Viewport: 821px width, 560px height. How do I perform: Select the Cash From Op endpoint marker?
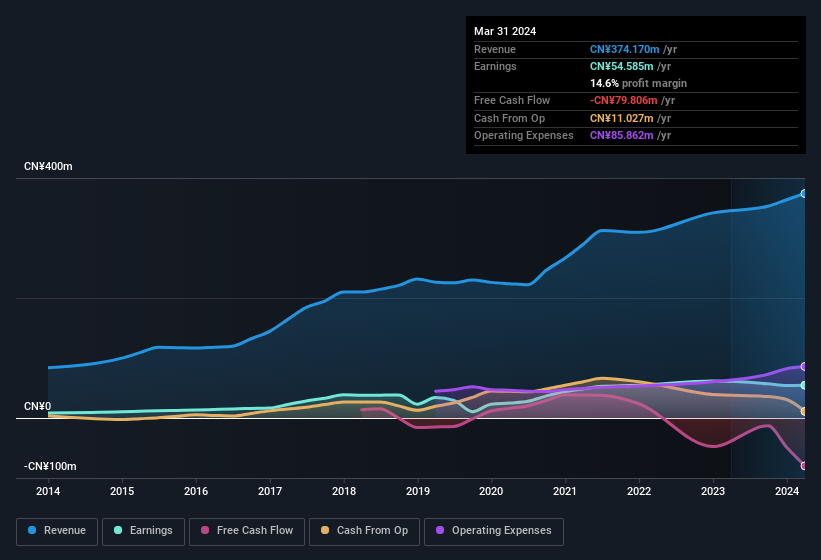[x=803, y=411]
